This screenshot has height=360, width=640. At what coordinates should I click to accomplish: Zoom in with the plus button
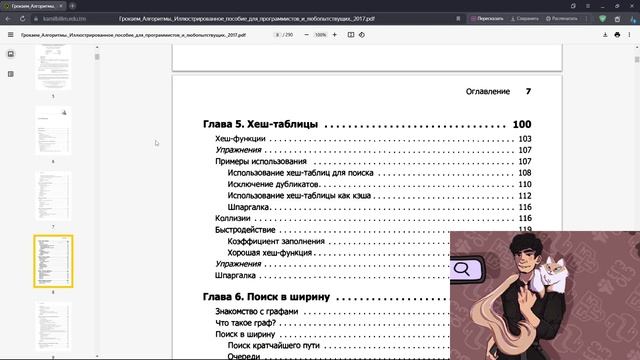335,35
